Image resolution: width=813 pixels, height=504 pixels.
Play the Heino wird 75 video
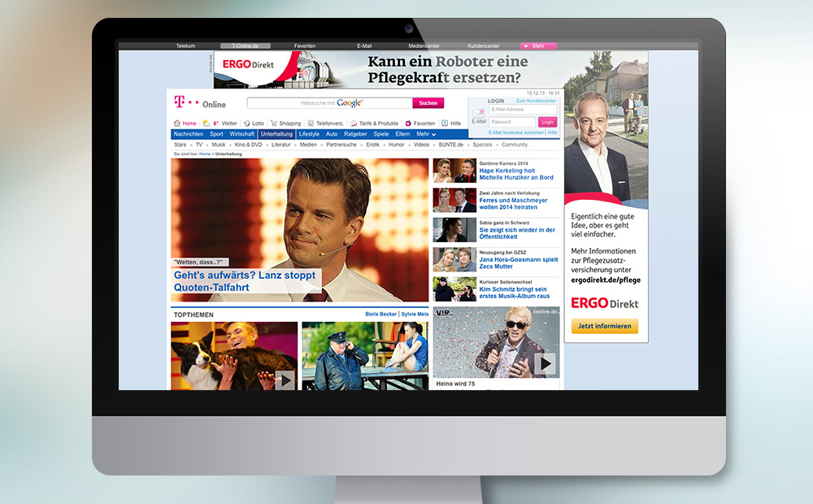[x=546, y=364]
